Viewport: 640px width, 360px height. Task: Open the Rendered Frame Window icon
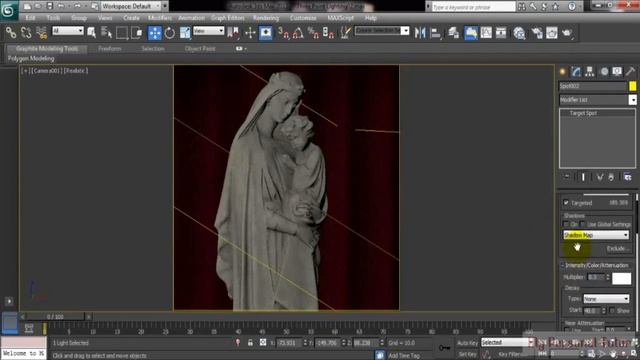point(552,33)
